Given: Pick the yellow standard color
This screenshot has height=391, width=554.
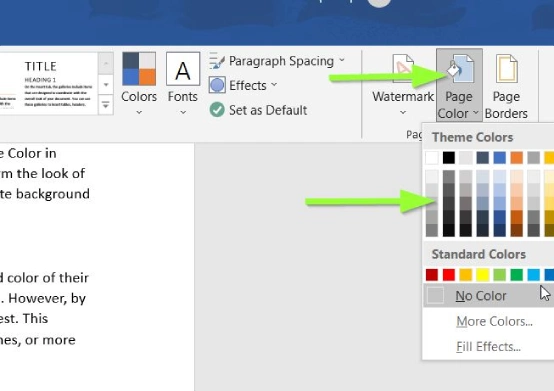Looking at the screenshot, I should 483,274.
